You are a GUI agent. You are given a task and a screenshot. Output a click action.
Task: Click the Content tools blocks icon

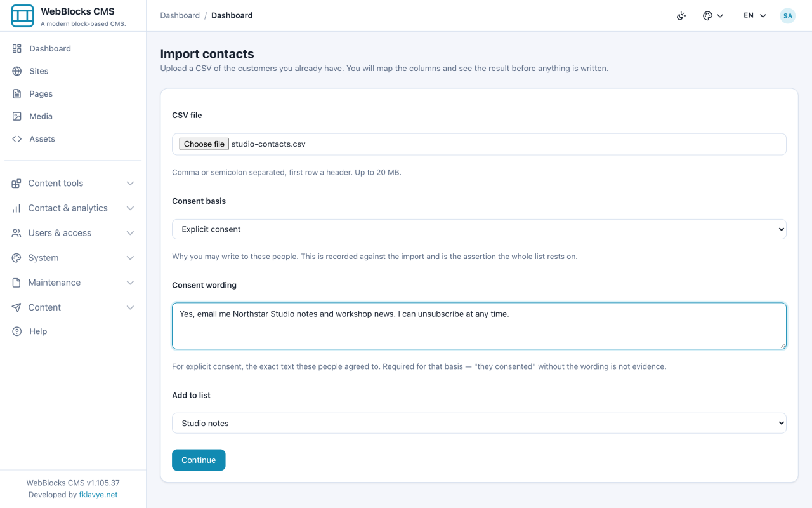[x=16, y=184]
